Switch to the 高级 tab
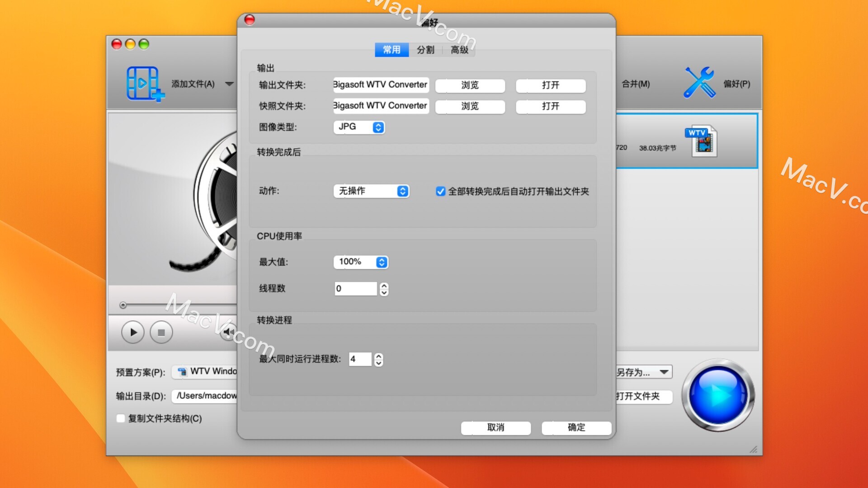 (459, 50)
